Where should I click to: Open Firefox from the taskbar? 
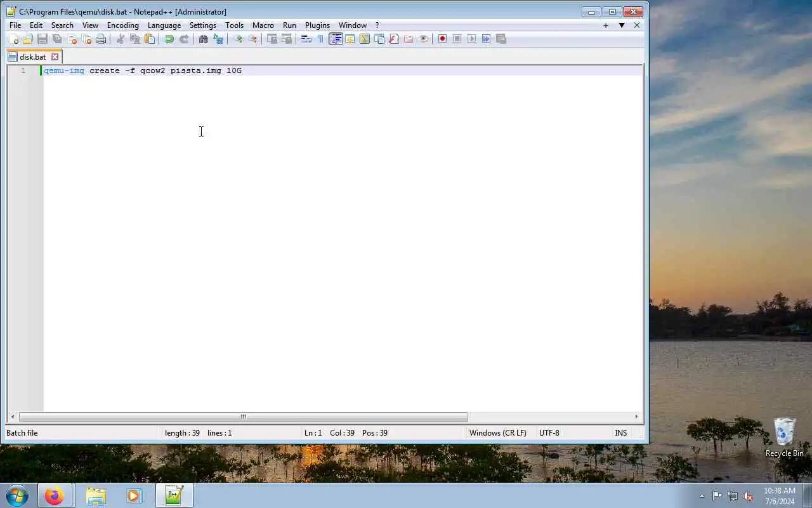coord(54,495)
